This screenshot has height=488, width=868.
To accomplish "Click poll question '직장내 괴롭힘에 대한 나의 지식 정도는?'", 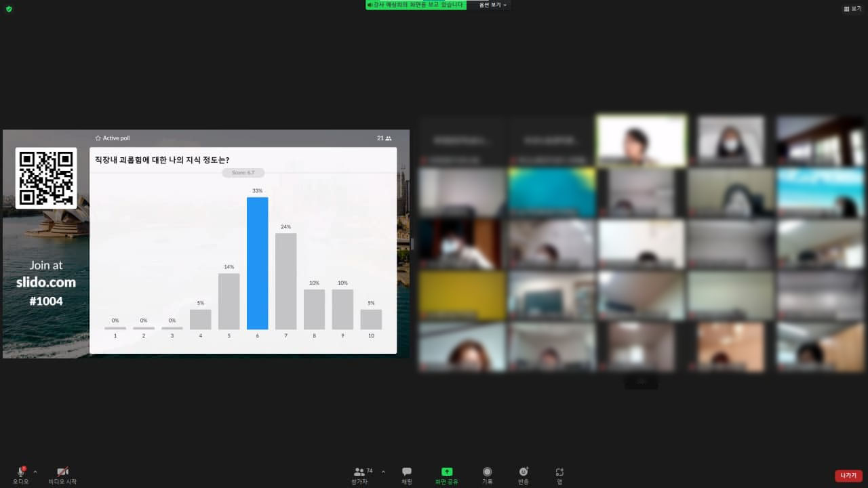I will (x=162, y=160).
